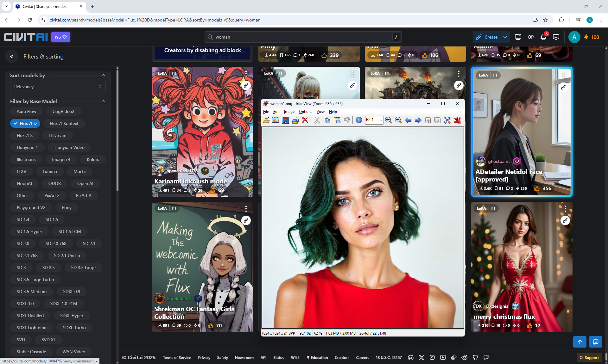Click the red X Delete file icon
Viewport: 608px width, 364px height.
[x=305, y=120]
